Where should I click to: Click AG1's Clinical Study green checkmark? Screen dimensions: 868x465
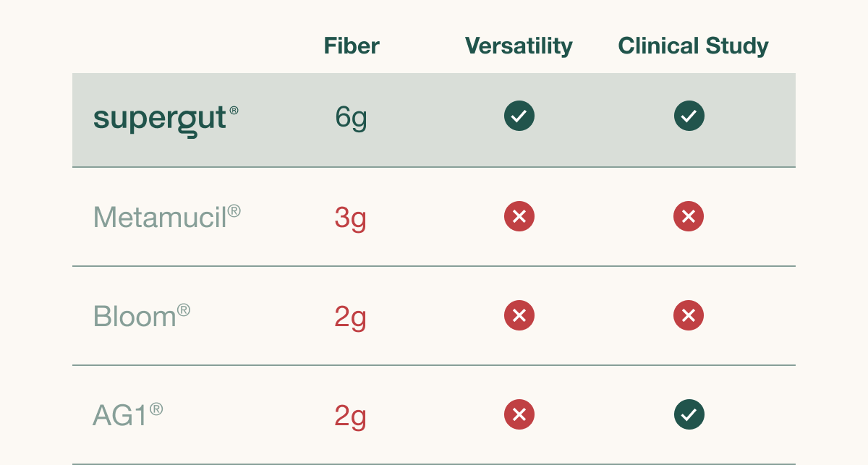689,414
